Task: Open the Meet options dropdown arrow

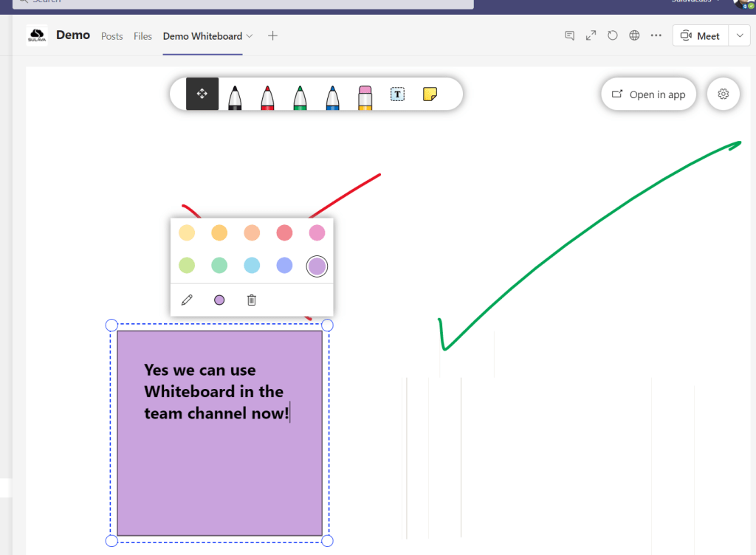Action: (740, 36)
